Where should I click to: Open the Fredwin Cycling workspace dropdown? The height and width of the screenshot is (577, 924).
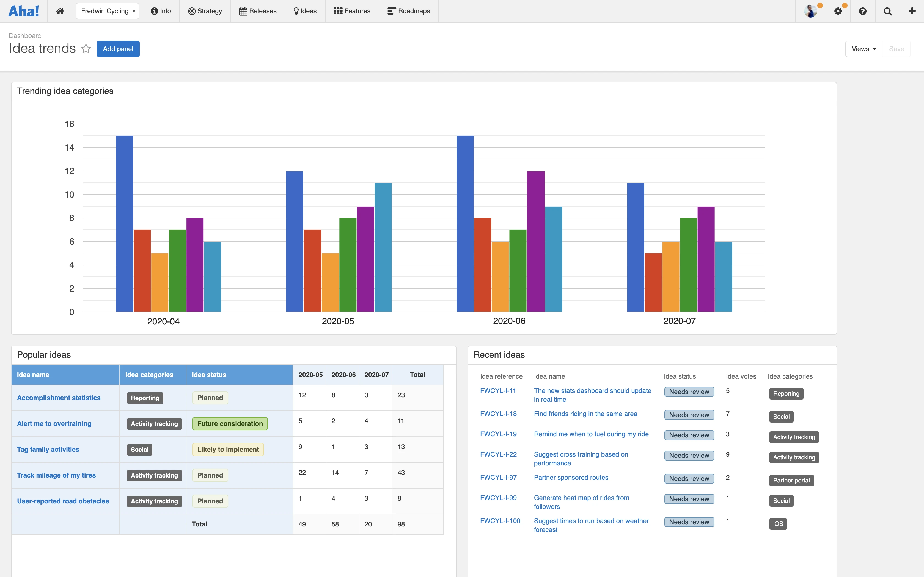pos(108,11)
